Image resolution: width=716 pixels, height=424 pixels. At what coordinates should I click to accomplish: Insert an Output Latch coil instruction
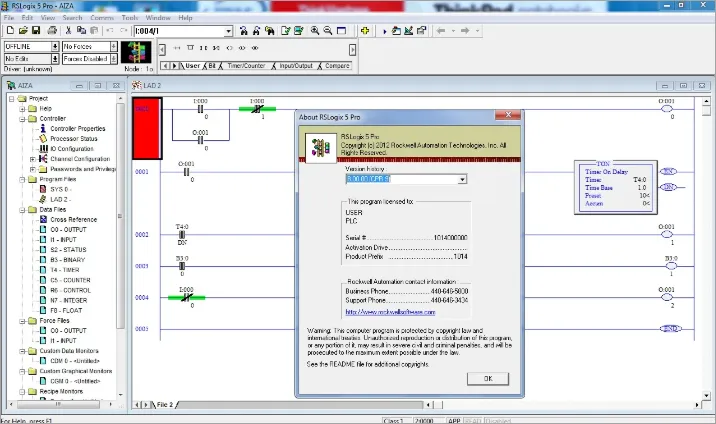click(242, 47)
